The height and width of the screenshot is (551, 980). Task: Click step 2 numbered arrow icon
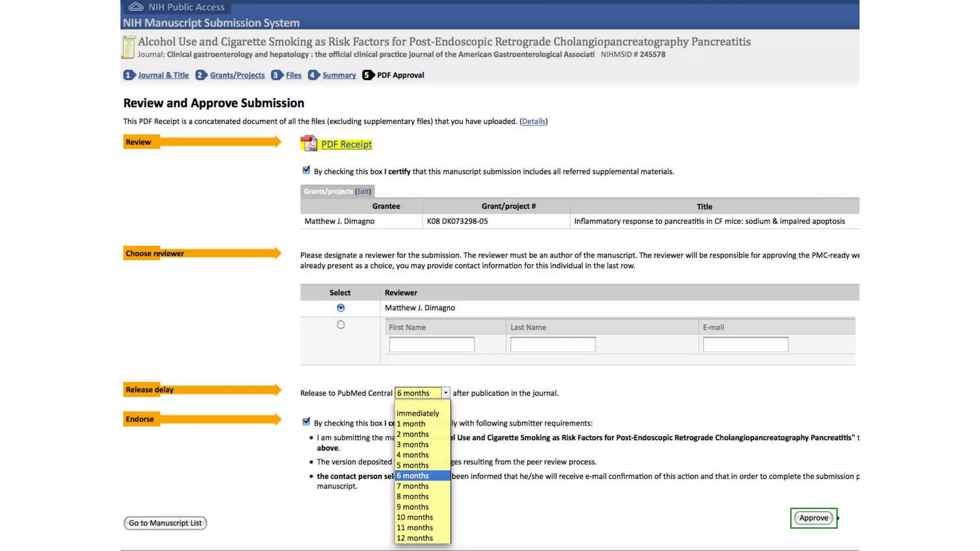tap(200, 75)
